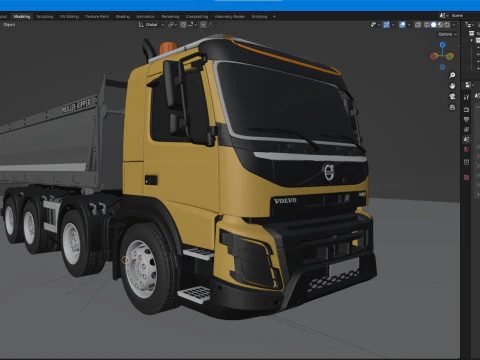The image size is (480, 360).
Task: Switch to the Animation workspace tab
Action: tap(145, 16)
